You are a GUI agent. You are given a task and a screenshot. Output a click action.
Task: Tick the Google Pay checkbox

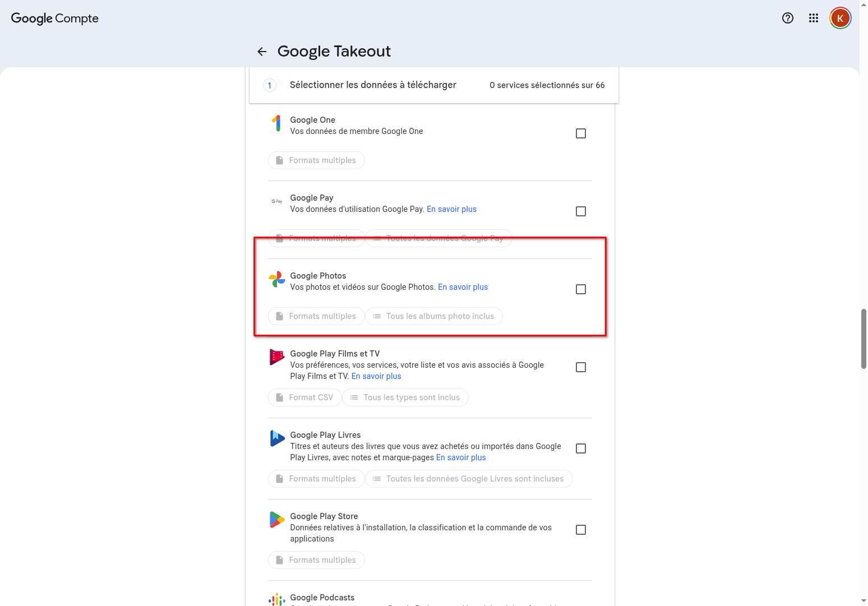coord(581,211)
